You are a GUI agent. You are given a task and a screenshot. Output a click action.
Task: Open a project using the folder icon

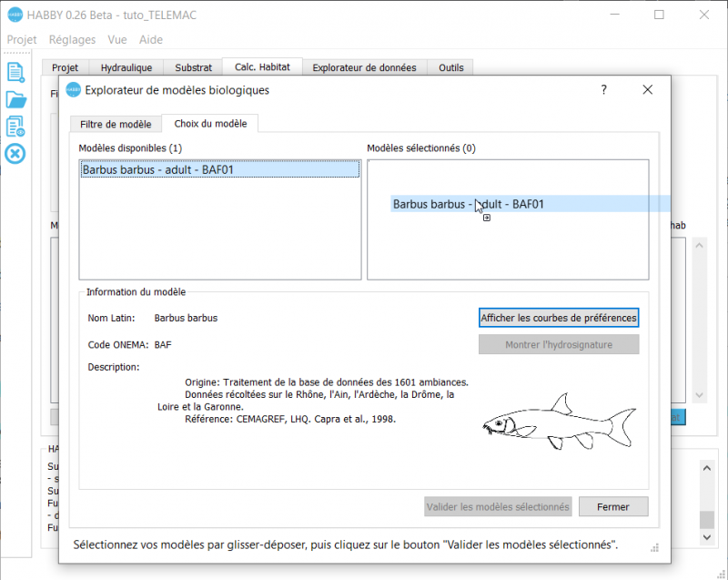coord(14,99)
